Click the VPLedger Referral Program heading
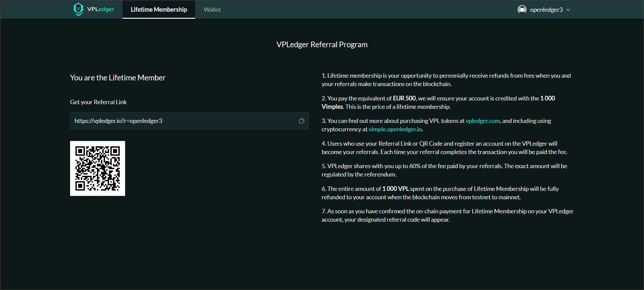The height and width of the screenshot is (290, 644). coord(322,45)
